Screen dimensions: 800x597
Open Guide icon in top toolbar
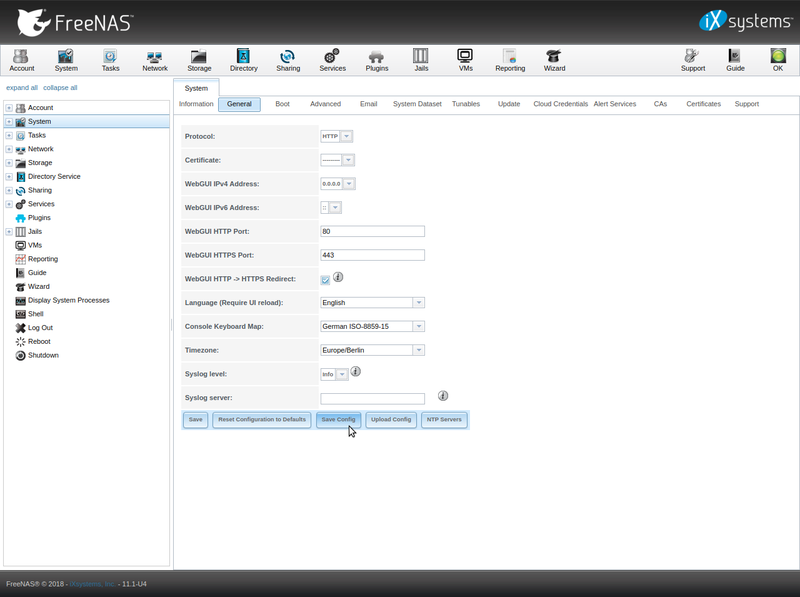click(735, 60)
